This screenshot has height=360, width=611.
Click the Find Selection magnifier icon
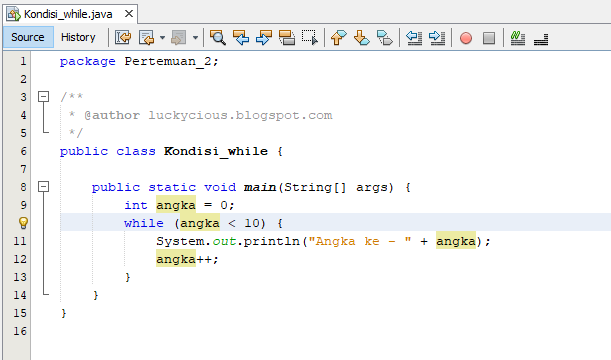coord(217,38)
